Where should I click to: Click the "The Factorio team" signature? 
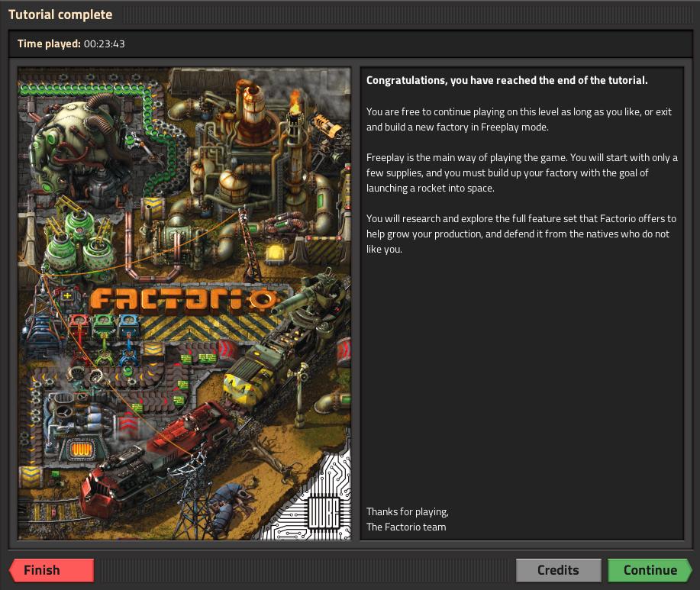coord(406,527)
